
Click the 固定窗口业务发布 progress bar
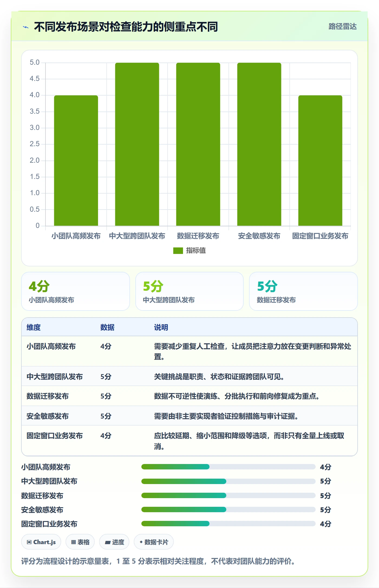point(228,524)
